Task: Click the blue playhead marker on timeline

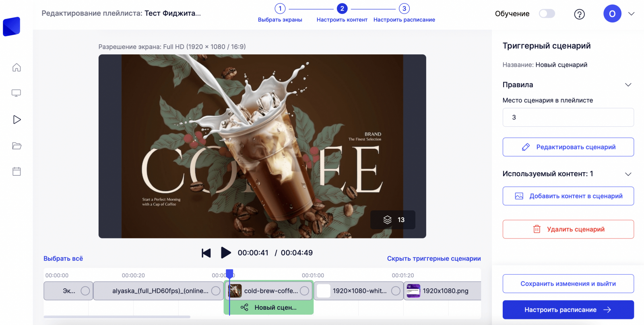Action: click(x=229, y=274)
